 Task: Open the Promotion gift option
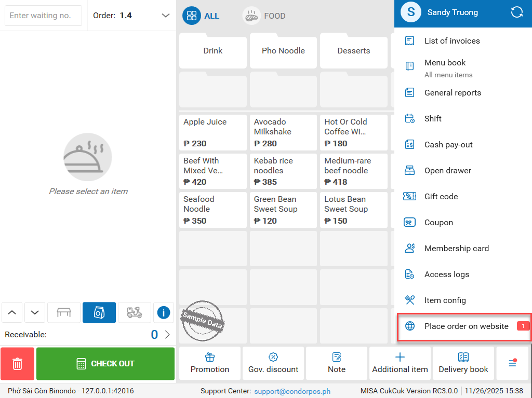[210, 363]
